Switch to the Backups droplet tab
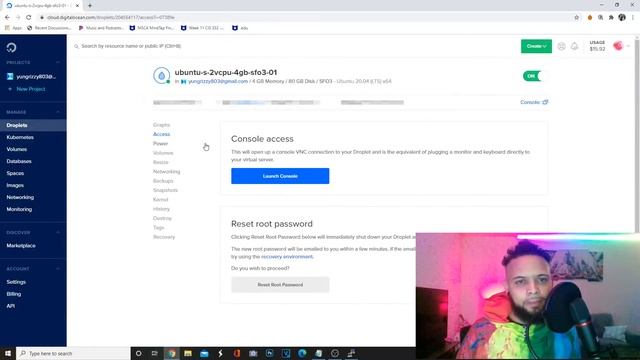Viewport: 640px width, 360px height. coord(163,181)
